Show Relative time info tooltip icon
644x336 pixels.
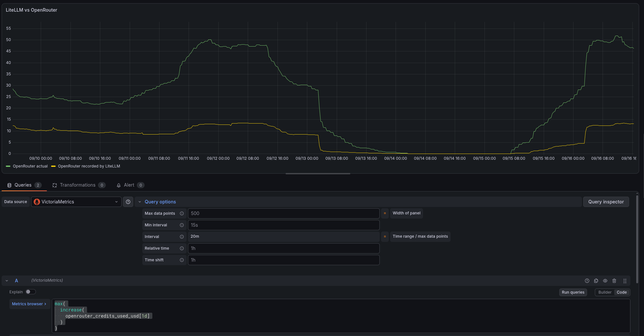[182, 248]
